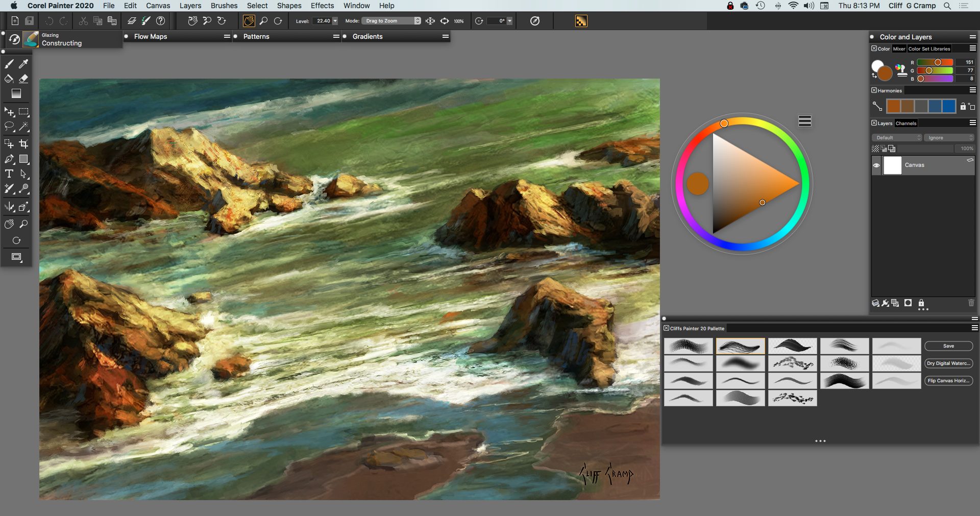Switch to the Mixer tab
The height and width of the screenshot is (516, 980).
coord(899,49)
